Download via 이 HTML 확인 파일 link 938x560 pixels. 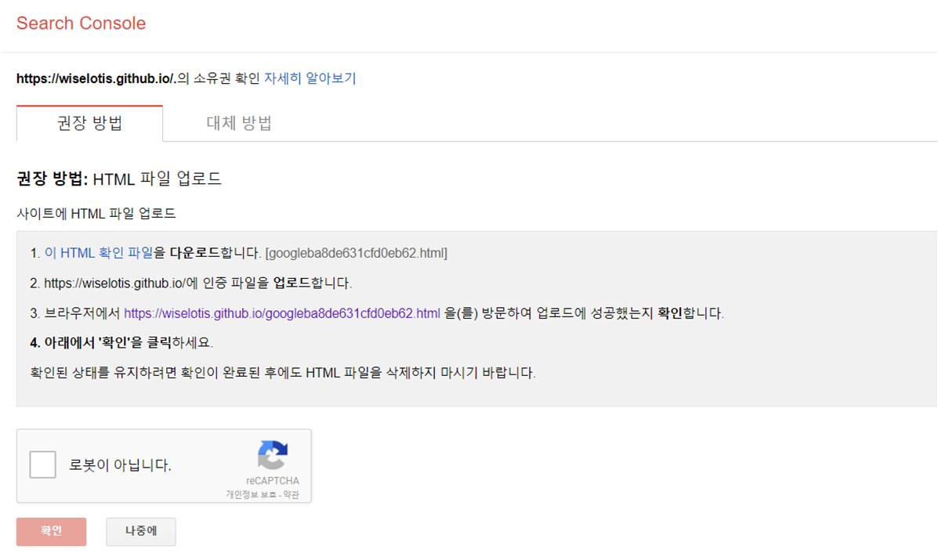pyautogui.click(x=99, y=253)
